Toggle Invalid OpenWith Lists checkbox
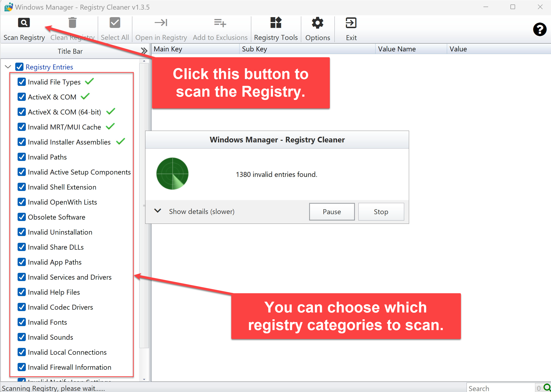 [22, 202]
